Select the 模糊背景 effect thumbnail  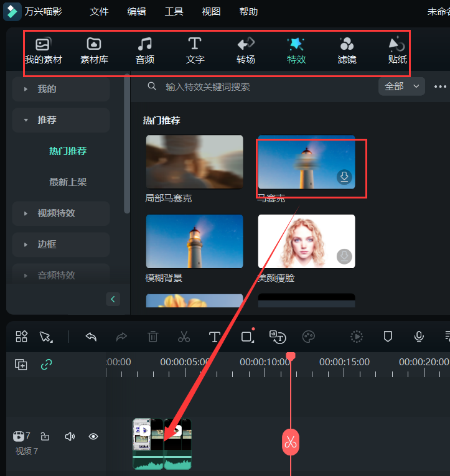tap(194, 241)
